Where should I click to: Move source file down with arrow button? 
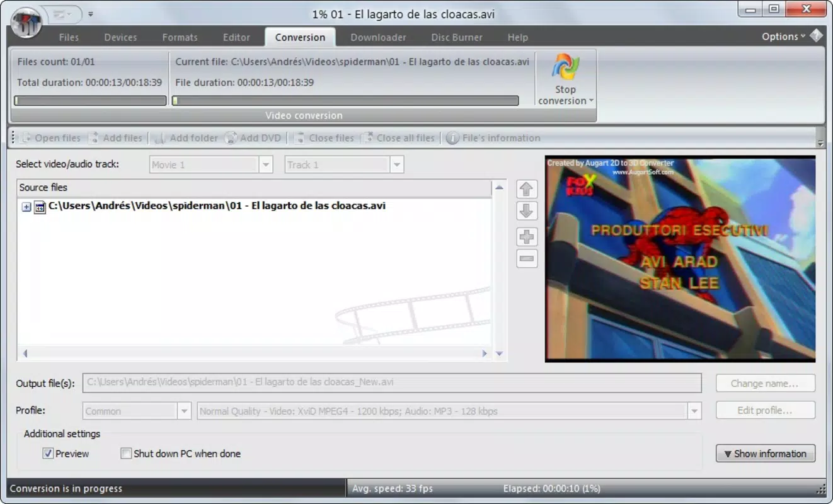(x=527, y=211)
